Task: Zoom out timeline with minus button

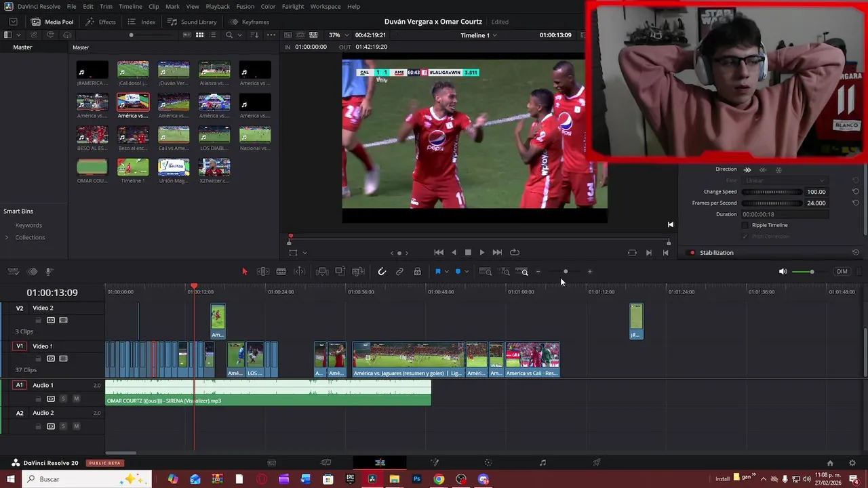Action: pos(538,272)
